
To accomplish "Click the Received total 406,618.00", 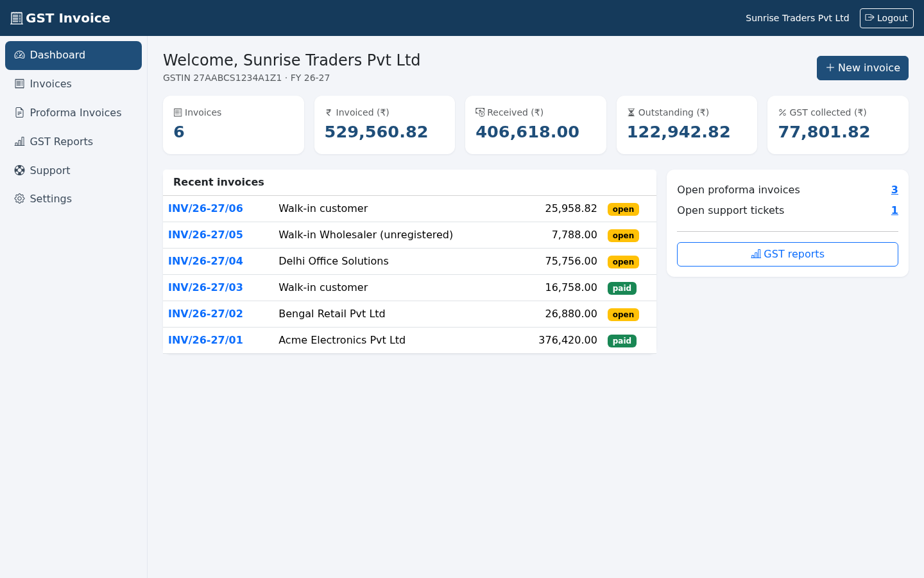I will tap(527, 132).
